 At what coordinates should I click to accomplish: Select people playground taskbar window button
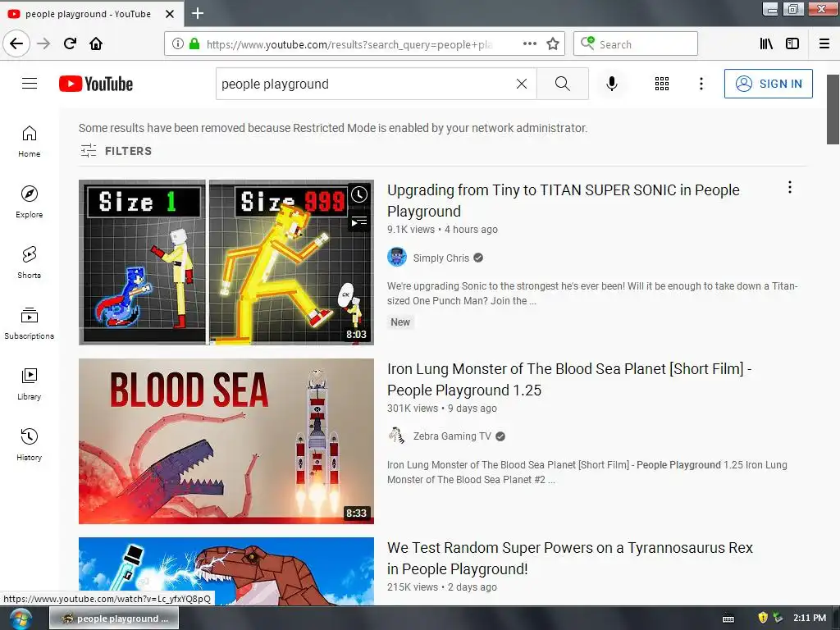(114, 619)
